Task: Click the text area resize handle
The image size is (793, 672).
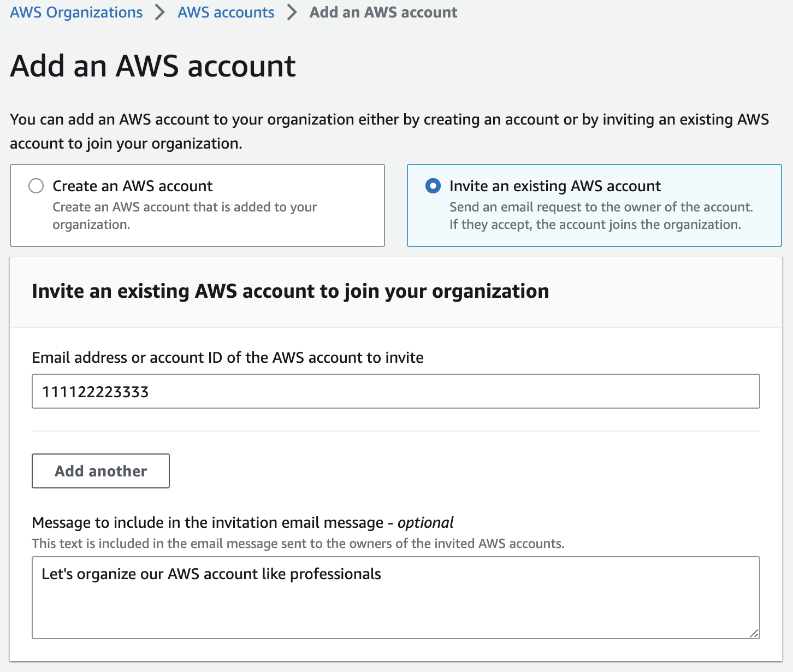Action: tap(754, 633)
